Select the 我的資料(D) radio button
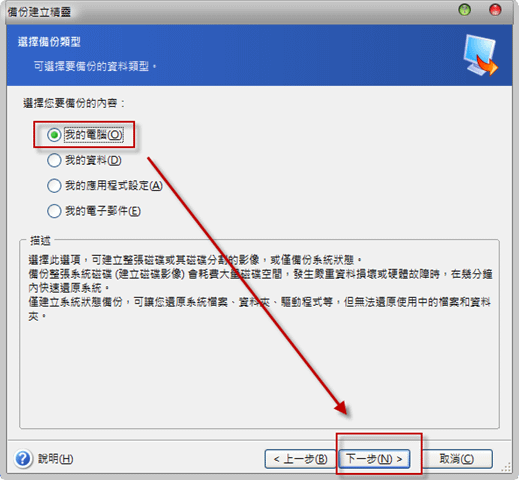The height and width of the screenshot is (480, 519). point(54,160)
